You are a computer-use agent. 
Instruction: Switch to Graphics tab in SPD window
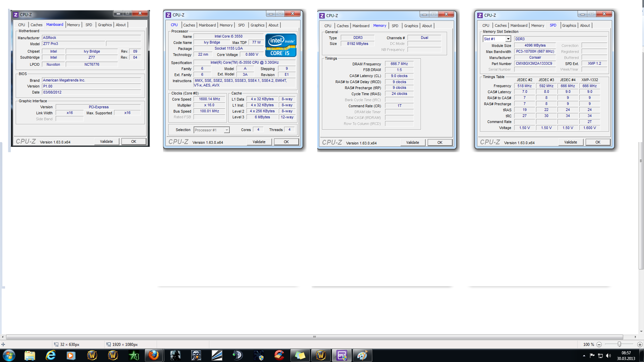(569, 25)
